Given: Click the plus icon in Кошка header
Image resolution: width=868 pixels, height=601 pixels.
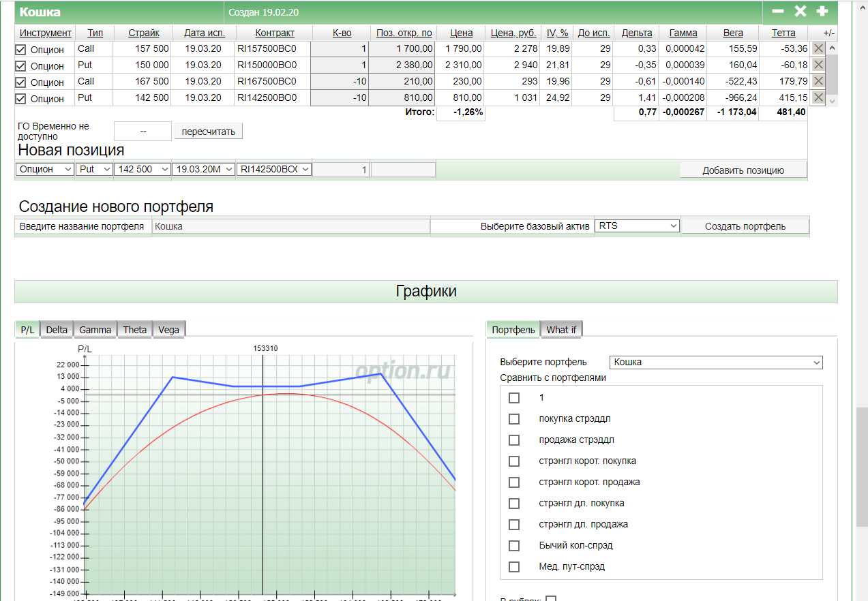Looking at the screenshot, I should pyautogui.click(x=822, y=12).
